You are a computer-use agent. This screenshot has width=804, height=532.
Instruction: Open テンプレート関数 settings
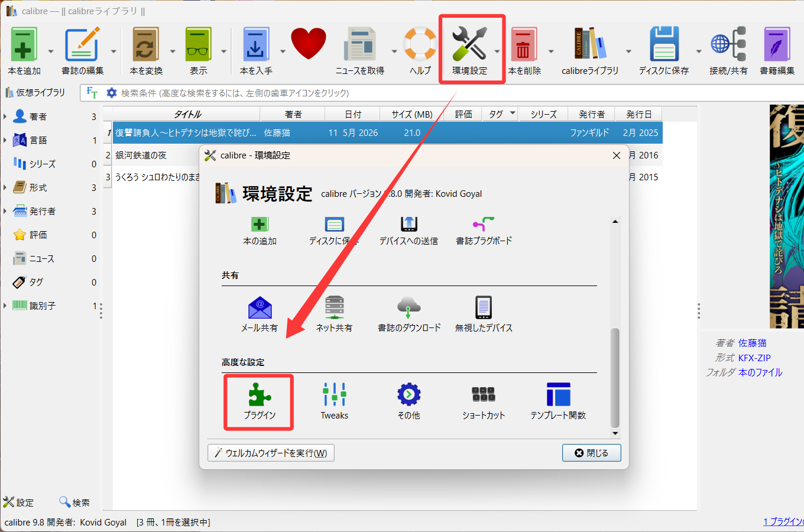click(558, 401)
